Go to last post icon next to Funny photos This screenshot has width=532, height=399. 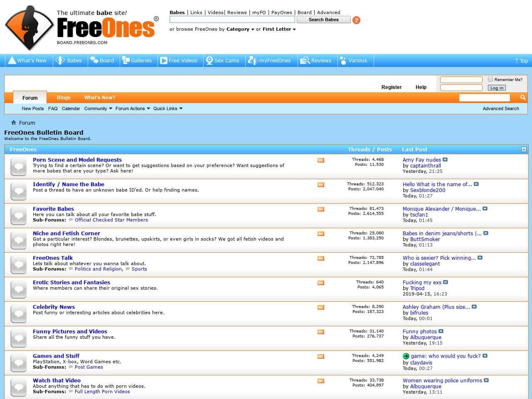[441, 331]
